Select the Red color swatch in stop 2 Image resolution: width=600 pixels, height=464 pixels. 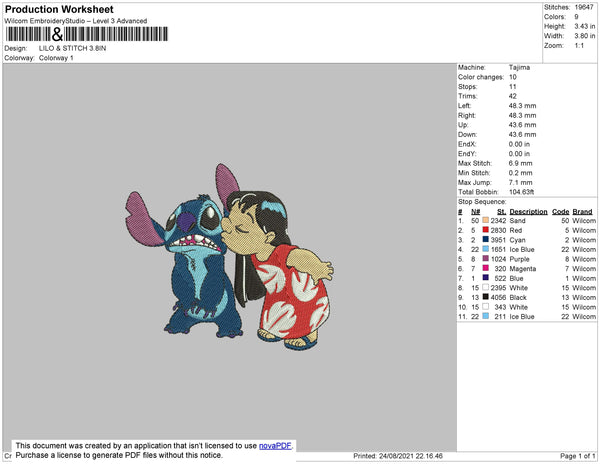485,231
